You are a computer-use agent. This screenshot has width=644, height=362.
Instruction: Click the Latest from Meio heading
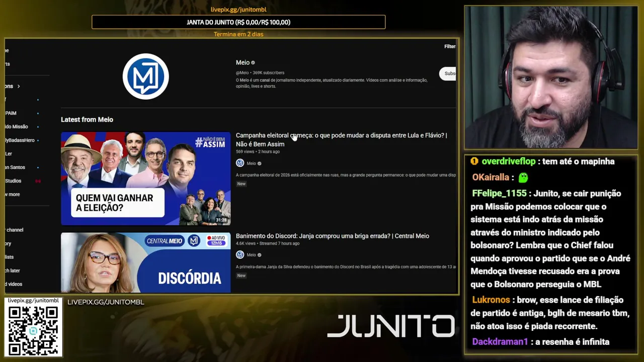pos(87,120)
